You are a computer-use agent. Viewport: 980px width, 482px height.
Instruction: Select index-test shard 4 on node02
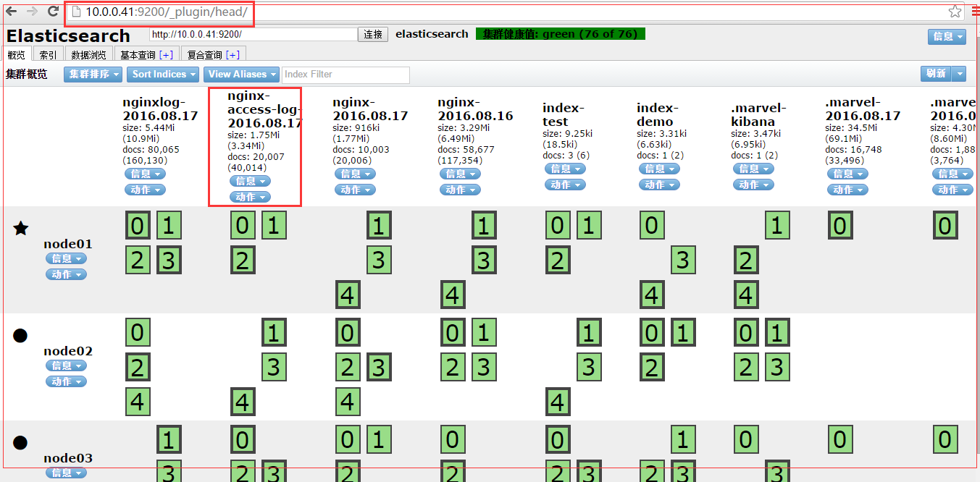click(x=558, y=401)
